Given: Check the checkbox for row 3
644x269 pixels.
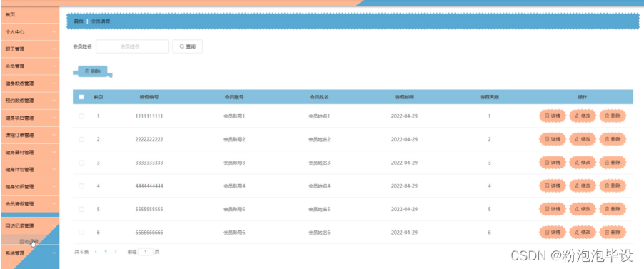Looking at the screenshot, I should [81, 163].
